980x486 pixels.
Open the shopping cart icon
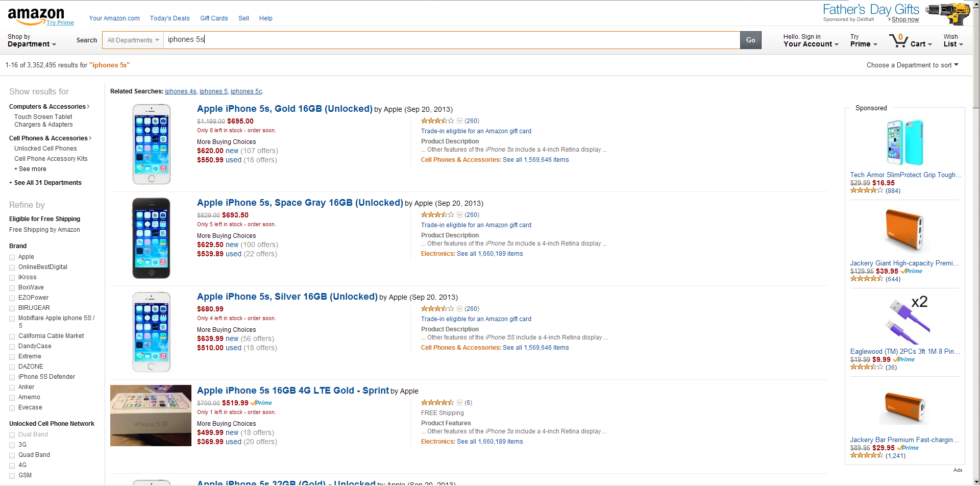pyautogui.click(x=898, y=41)
